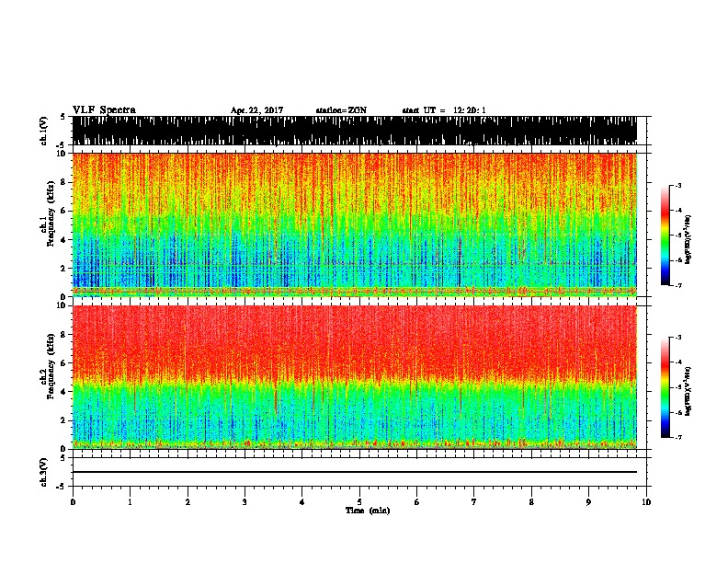Click the ch.1 spectrogram color scale bar
This screenshot has width=728, height=563.
tap(665, 236)
